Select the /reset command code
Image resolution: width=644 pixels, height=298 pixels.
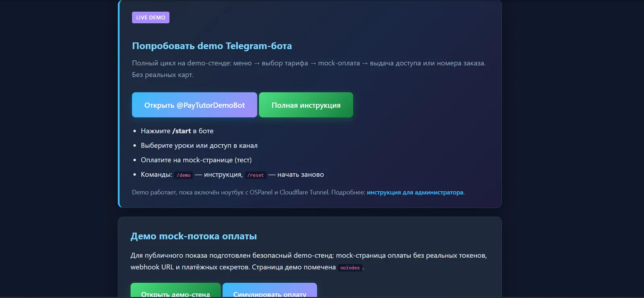[256, 175]
